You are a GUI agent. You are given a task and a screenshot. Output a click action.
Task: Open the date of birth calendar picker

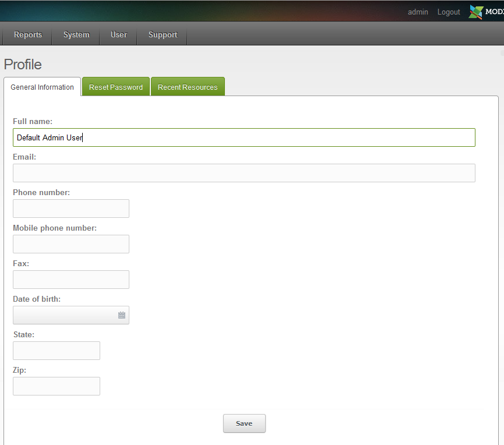coord(122,315)
